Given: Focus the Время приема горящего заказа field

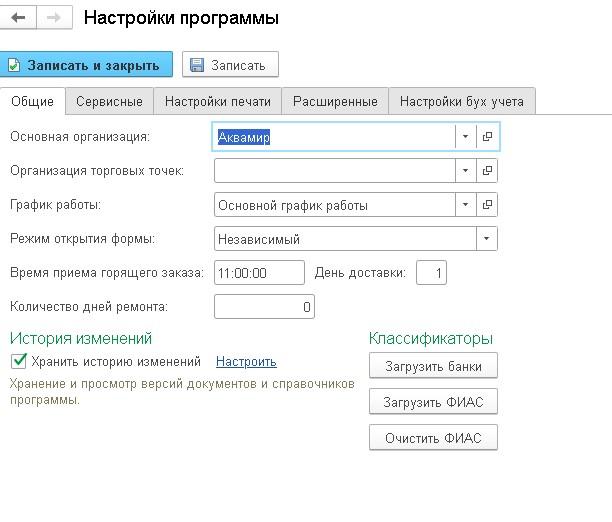Looking at the screenshot, I should (259, 273).
